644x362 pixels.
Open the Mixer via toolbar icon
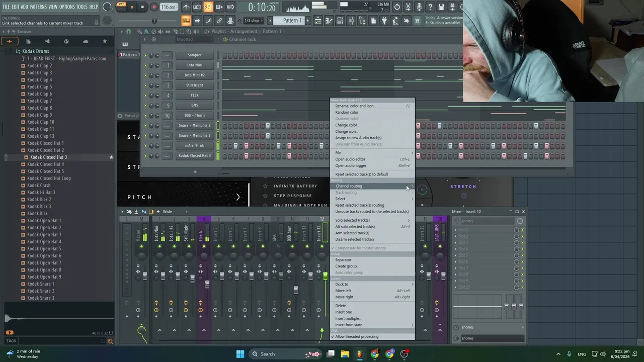coord(351,21)
